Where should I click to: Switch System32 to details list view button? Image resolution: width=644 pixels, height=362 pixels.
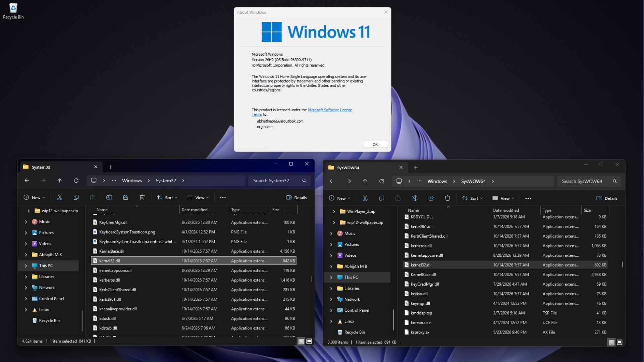coord(301,342)
